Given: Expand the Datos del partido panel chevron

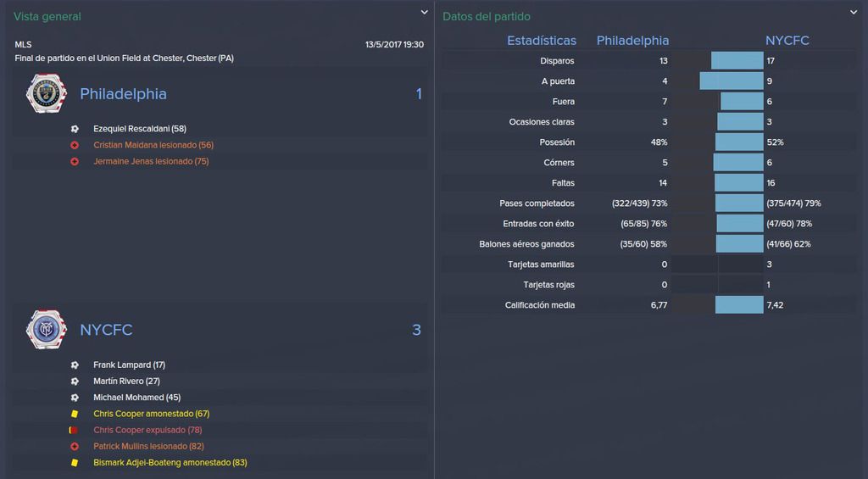Looking at the screenshot, I should 854,12.
